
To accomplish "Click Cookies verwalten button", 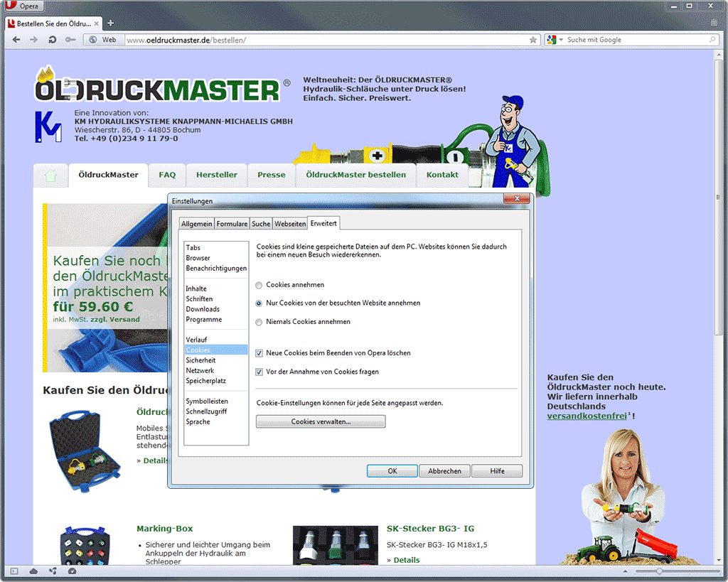I will [x=321, y=421].
